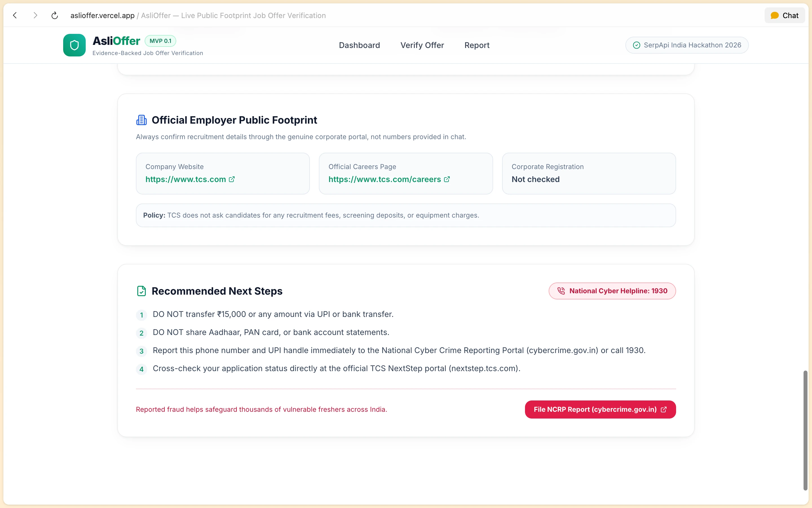Viewport: 812px width, 508px height.
Task: Click 'Report this phone number' step text
Action: point(399,351)
